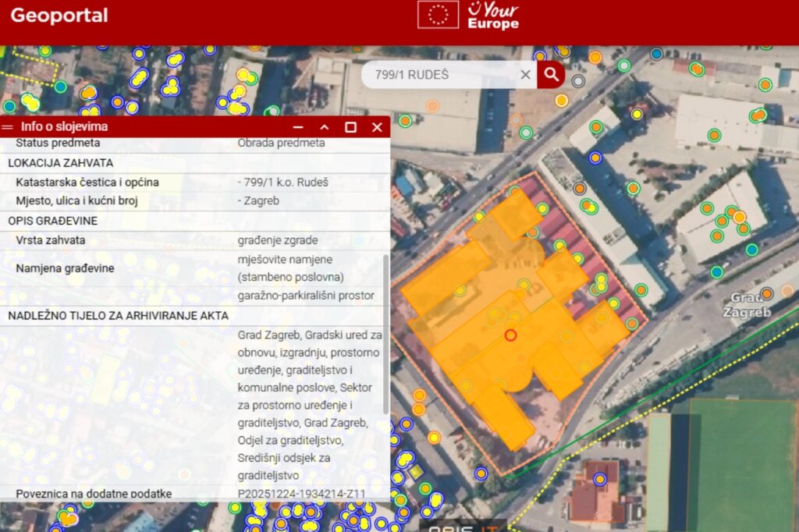Open the P20251224-1934214-Z11 link
Viewport: 799px width, 532px height.
[x=301, y=494]
